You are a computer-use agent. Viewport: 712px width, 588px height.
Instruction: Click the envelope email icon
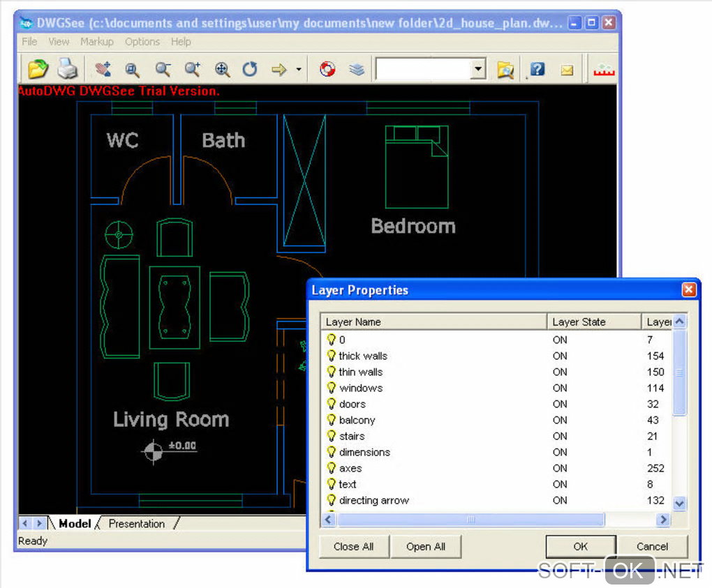(567, 70)
